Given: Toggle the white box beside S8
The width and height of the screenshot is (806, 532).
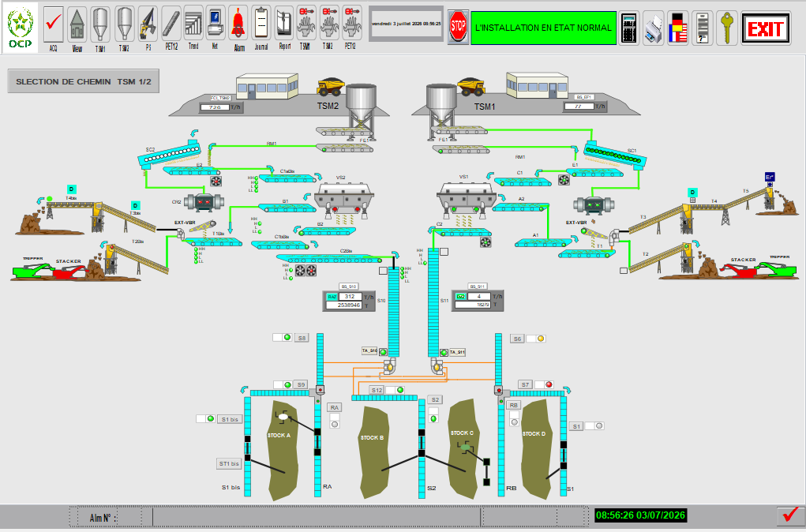Looking at the screenshot, I should pyautogui.click(x=278, y=337).
